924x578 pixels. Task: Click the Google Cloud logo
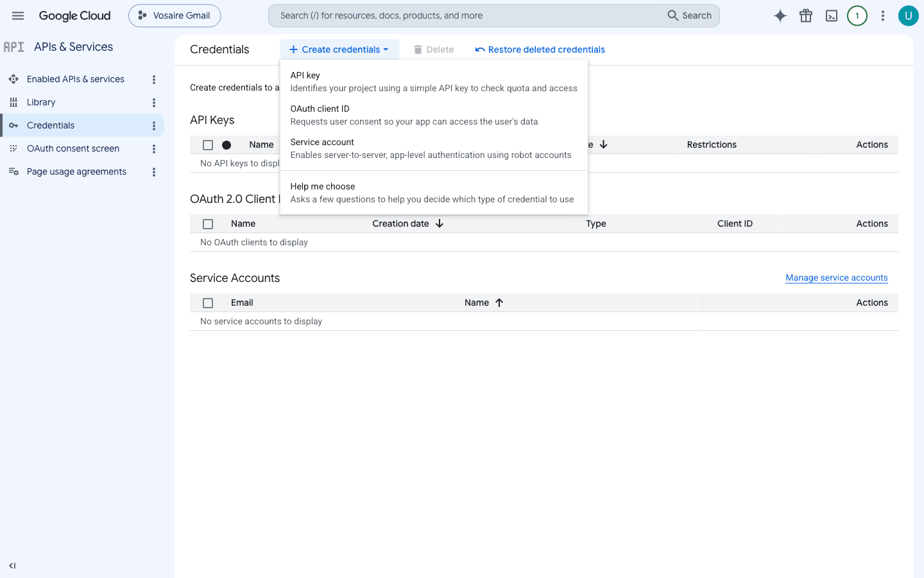point(74,15)
